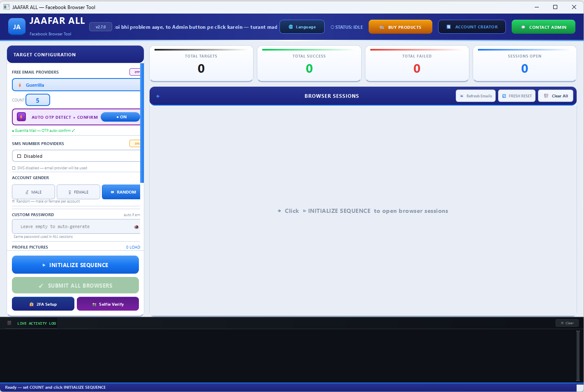This screenshot has width=584, height=392.
Task: Click the purple lightning icon beside AUTO OTP DETECT
Action: [x=21, y=117]
